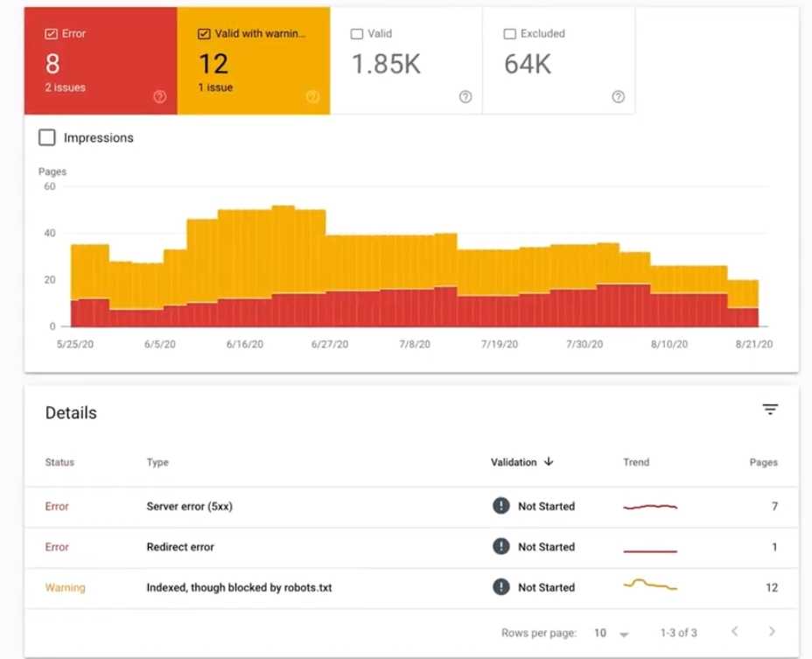Viewport: 812px width, 659px height.
Task: Enable the Impressions checkbox
Action: [47, 137]
